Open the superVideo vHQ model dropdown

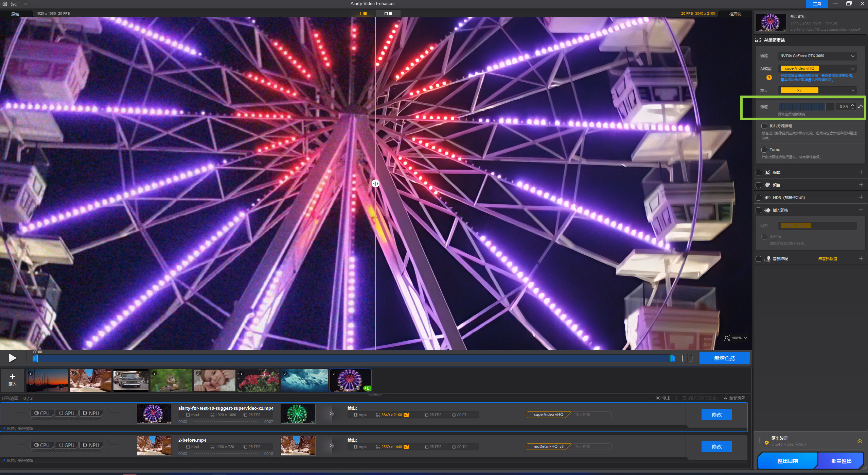[x=817, y=69]
